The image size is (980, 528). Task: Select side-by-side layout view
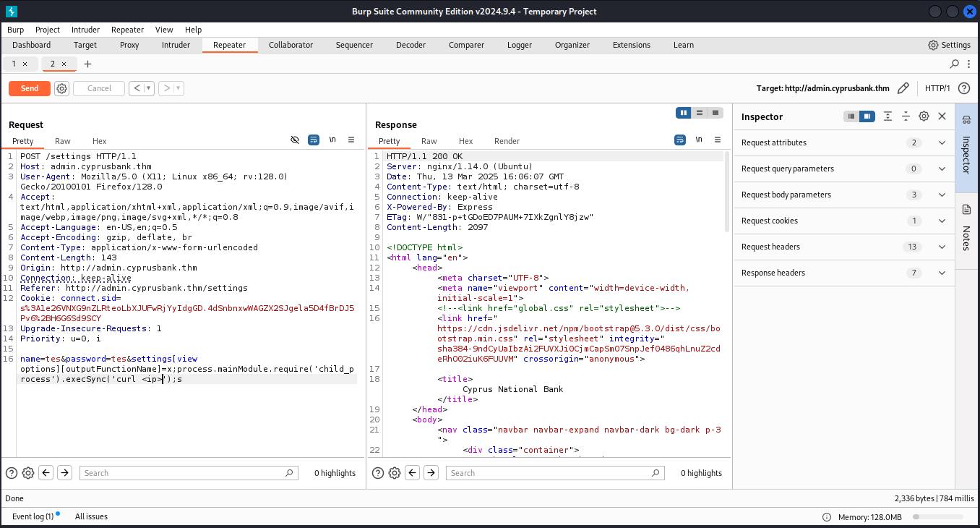point(684,113)
